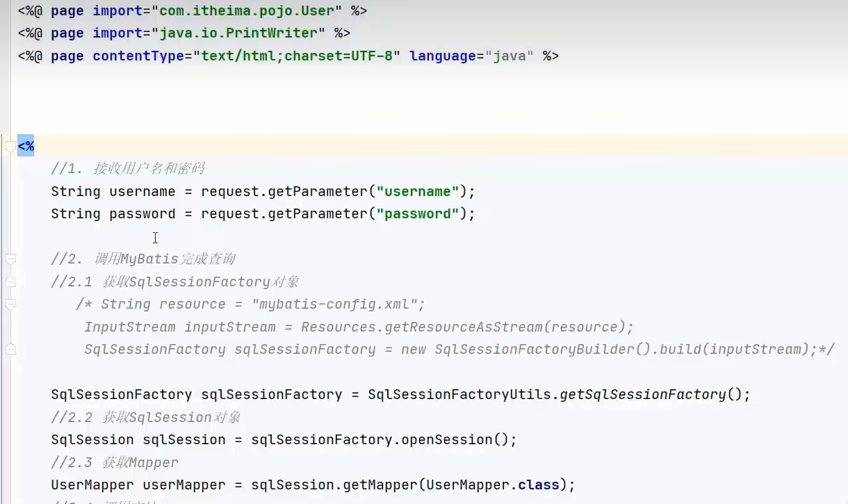Click the sqlSession variable in SqlSession declaration
Screen dimensions: 848x504
(x=184, y=439)
